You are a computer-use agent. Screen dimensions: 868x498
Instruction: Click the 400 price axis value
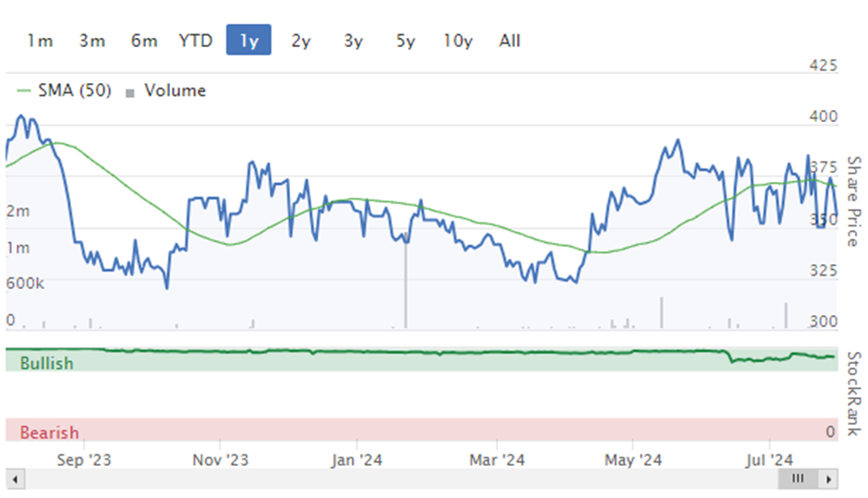(823, 116)
